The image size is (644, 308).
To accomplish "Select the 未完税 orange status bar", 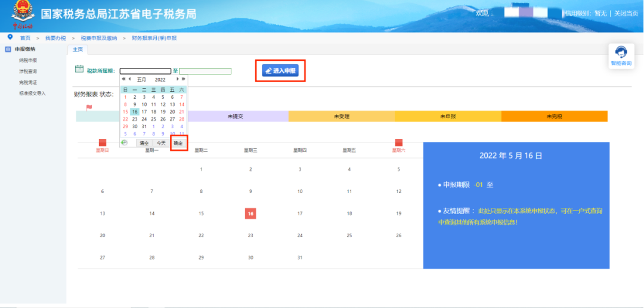I will coord(554,116).
